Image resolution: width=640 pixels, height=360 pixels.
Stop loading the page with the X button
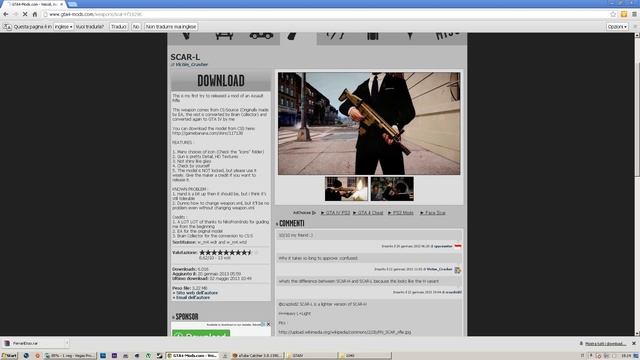[x=25, y=14]
